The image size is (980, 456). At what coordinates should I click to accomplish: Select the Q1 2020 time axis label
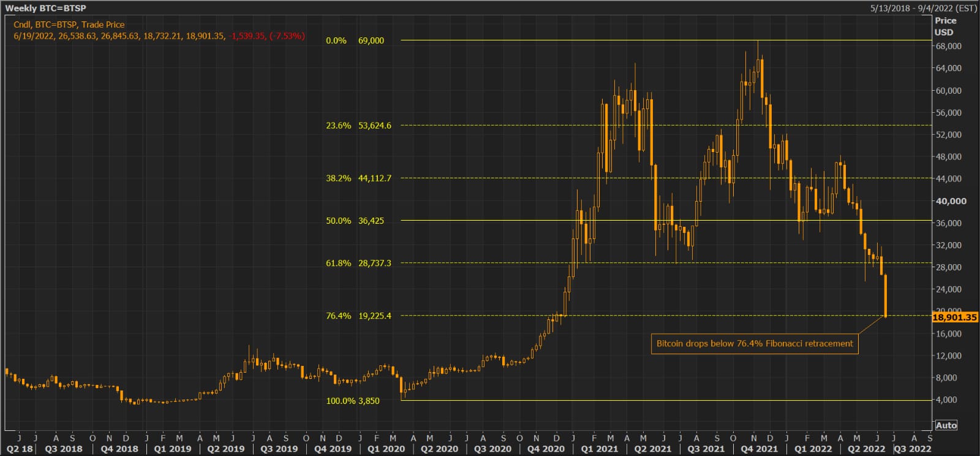coord(386,449)
